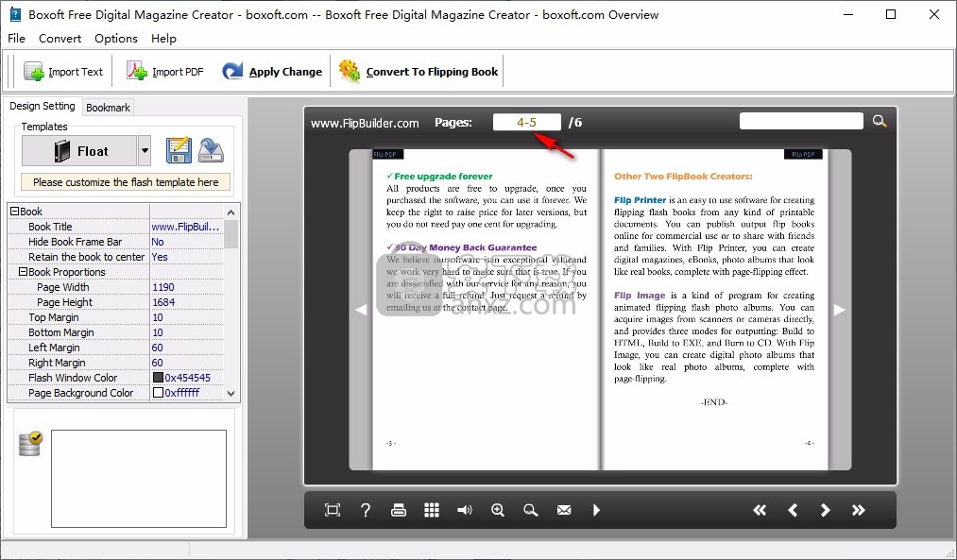Click the zoom in magnifier icon

pyautogui.click(x=498, y=510)
